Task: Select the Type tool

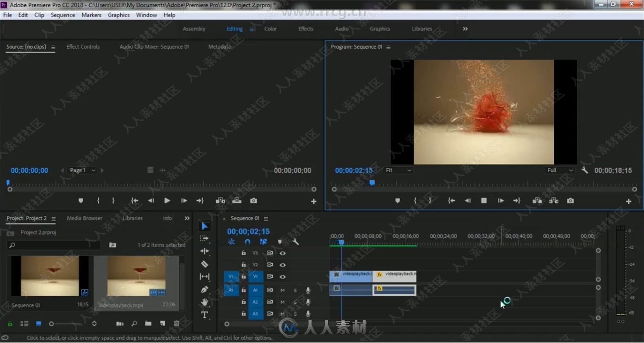Action: (205, 315)
